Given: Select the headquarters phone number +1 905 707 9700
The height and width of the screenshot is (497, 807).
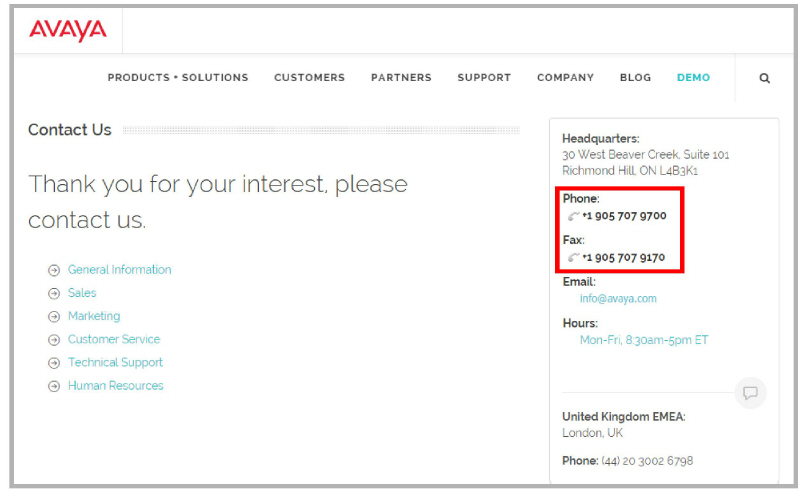Looking at the screenshot, I should coord(624,216).
